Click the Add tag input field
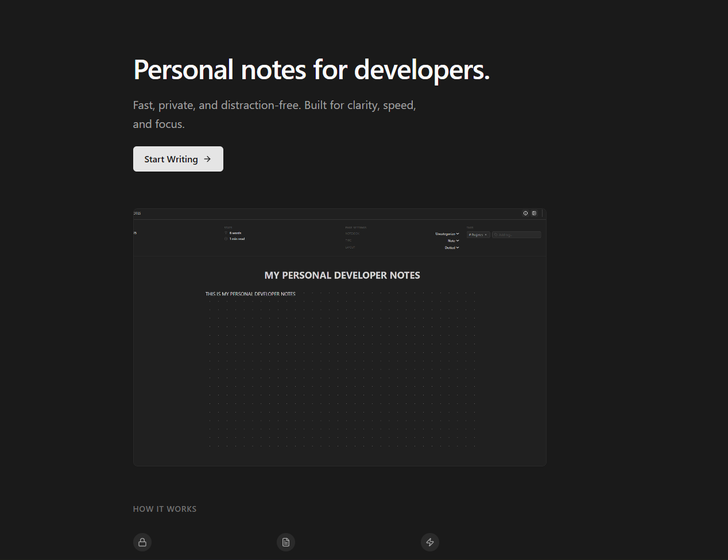728x560 pixels. coord(517,235)
